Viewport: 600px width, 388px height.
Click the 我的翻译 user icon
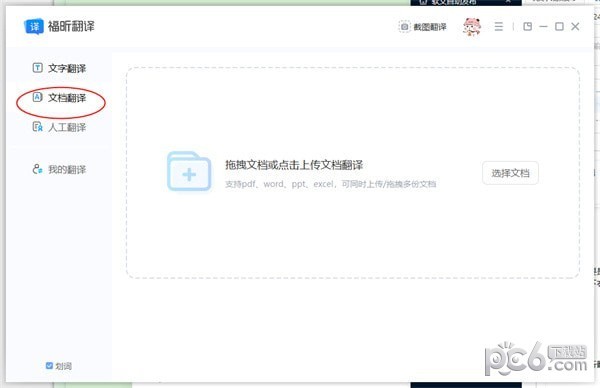37,169
